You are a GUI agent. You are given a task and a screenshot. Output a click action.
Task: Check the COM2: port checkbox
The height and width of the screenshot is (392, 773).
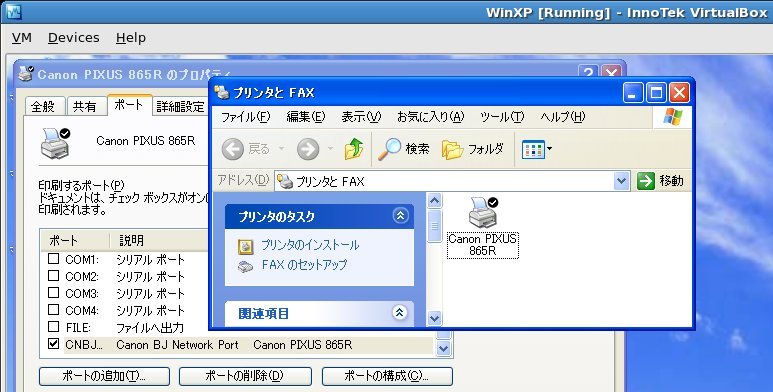click(53, 276)
